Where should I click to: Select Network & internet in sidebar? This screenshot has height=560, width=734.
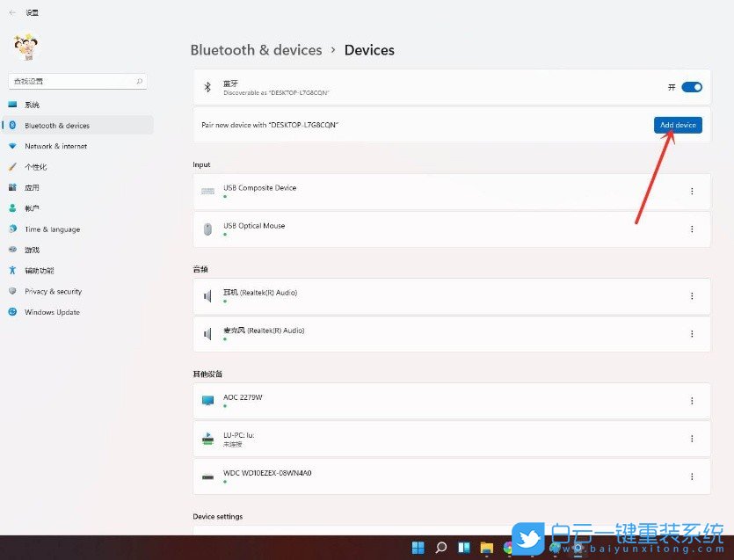(55, 146)
